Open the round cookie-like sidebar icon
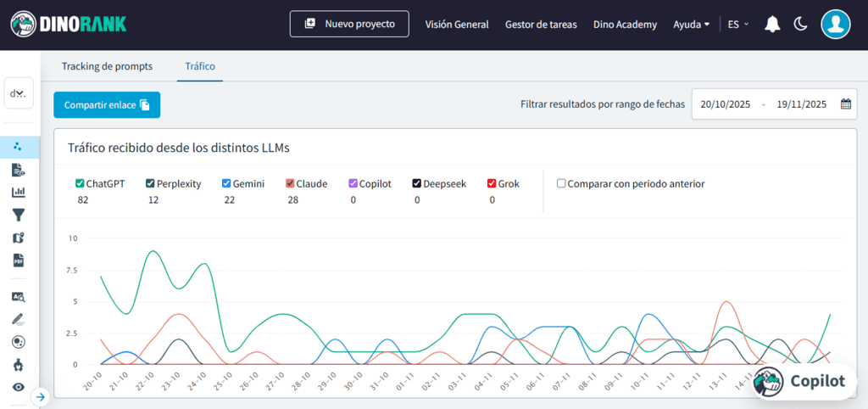Screen dimensions: 868x409 19,342
